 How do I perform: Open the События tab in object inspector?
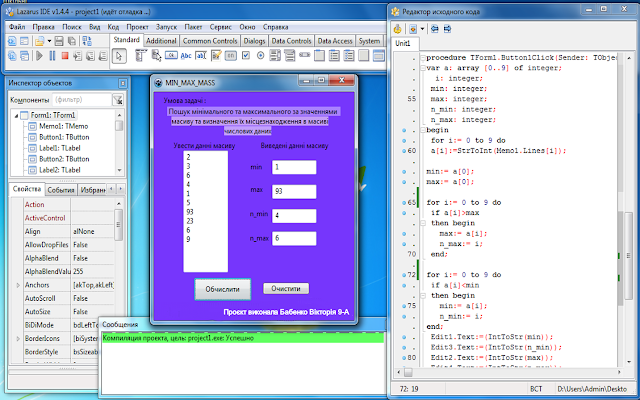tap(61, 189)
